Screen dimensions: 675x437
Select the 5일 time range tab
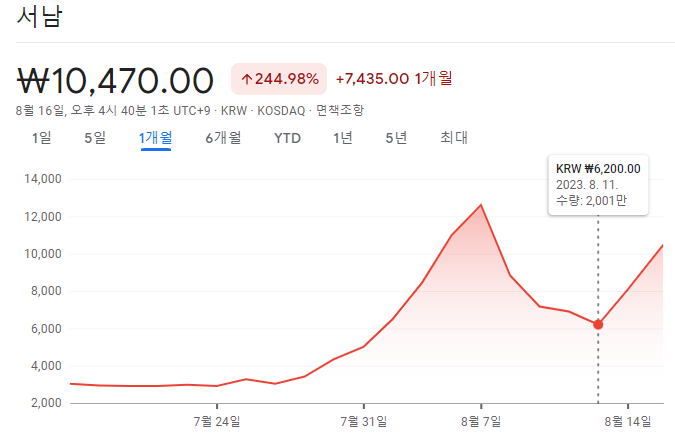95,138
